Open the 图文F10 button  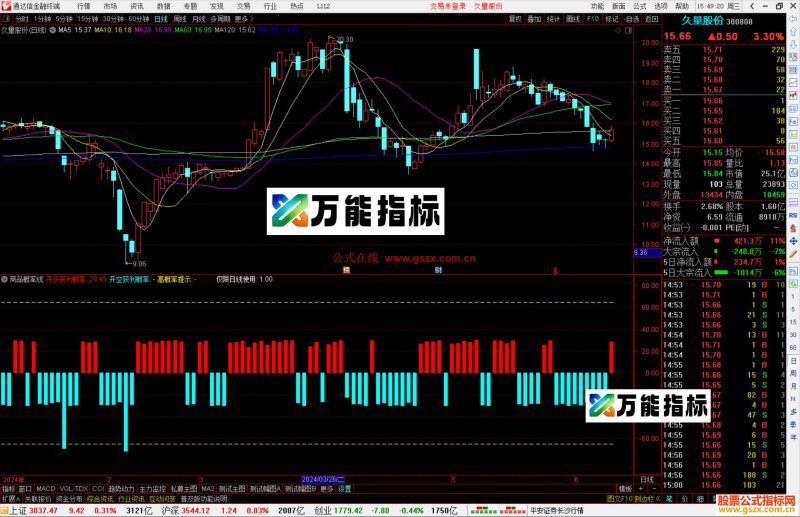[x=620, y=499]
